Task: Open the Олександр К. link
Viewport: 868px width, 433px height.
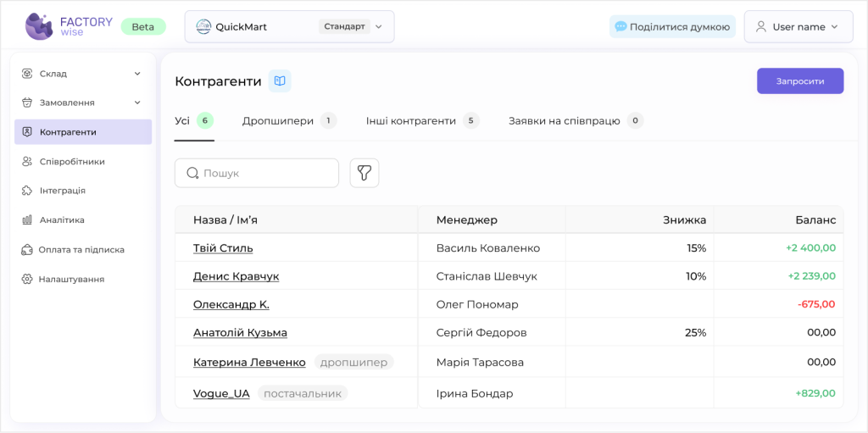Action: (x=231, y=304)
